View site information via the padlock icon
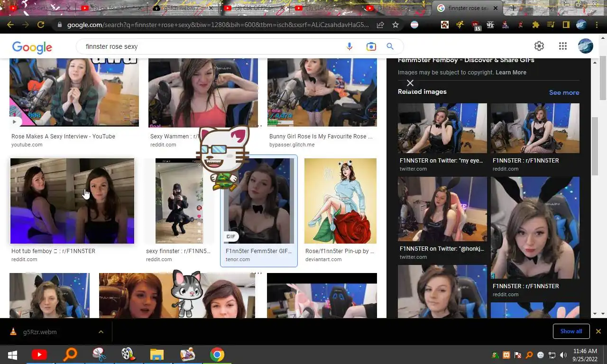607x364 pixels. [59, 25]
